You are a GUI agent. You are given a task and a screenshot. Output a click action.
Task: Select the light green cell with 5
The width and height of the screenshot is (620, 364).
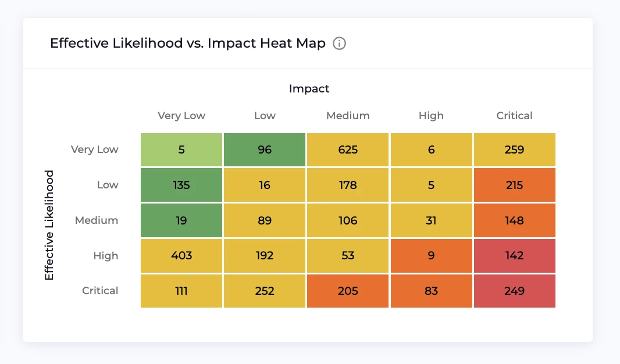coord(181,150)
